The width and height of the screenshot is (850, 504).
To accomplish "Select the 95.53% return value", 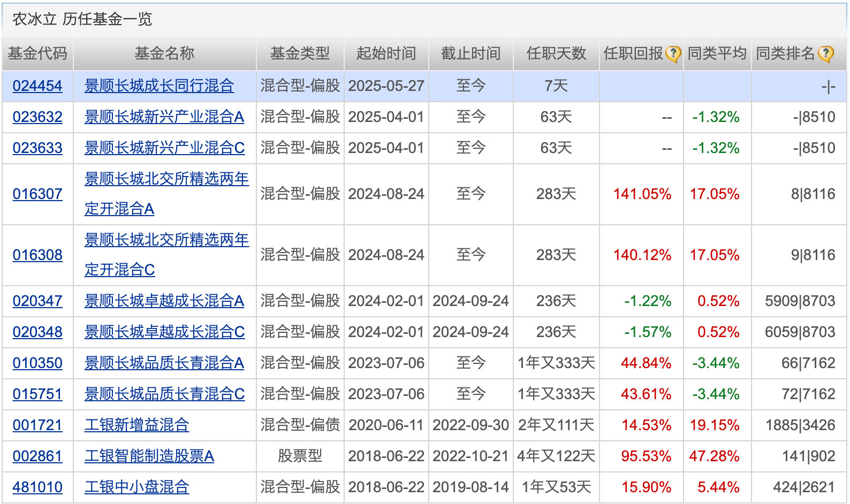I will pos(646,456).
